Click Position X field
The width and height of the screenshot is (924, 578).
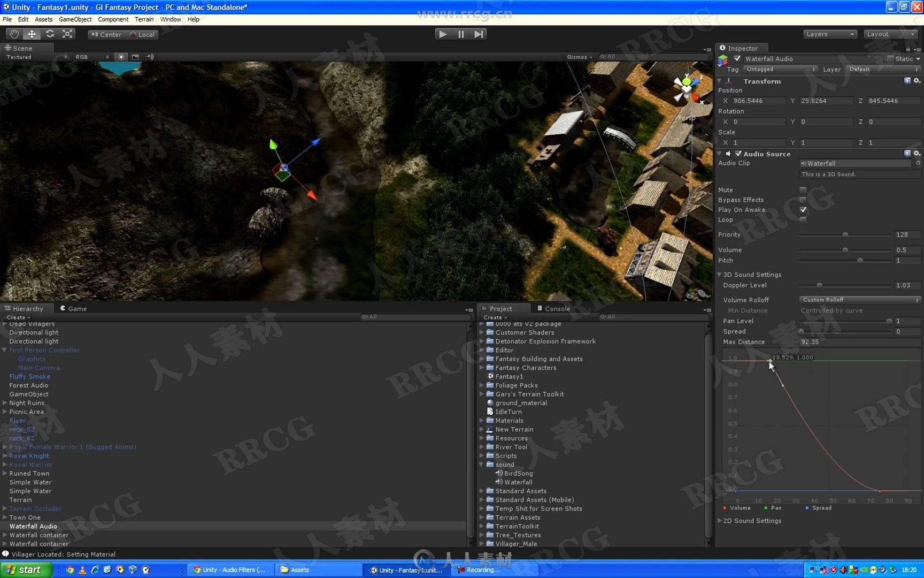coord(758,101)
